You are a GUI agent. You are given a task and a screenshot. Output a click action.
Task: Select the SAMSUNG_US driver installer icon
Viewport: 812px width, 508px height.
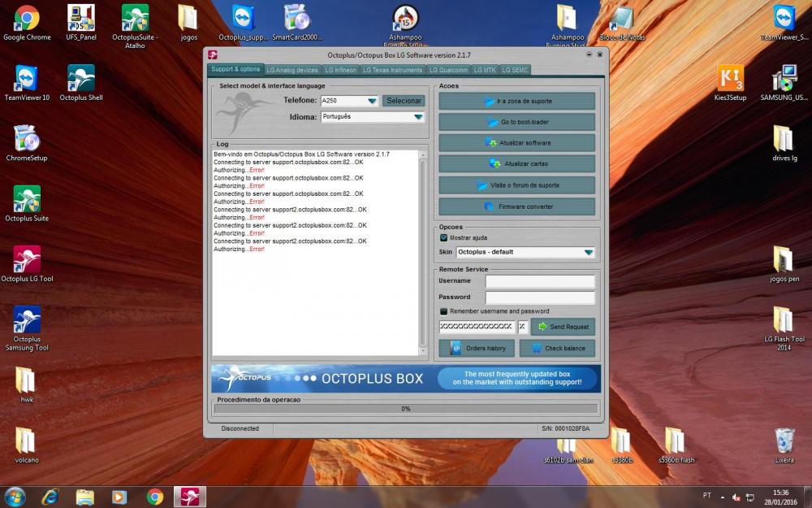(784, 83)
